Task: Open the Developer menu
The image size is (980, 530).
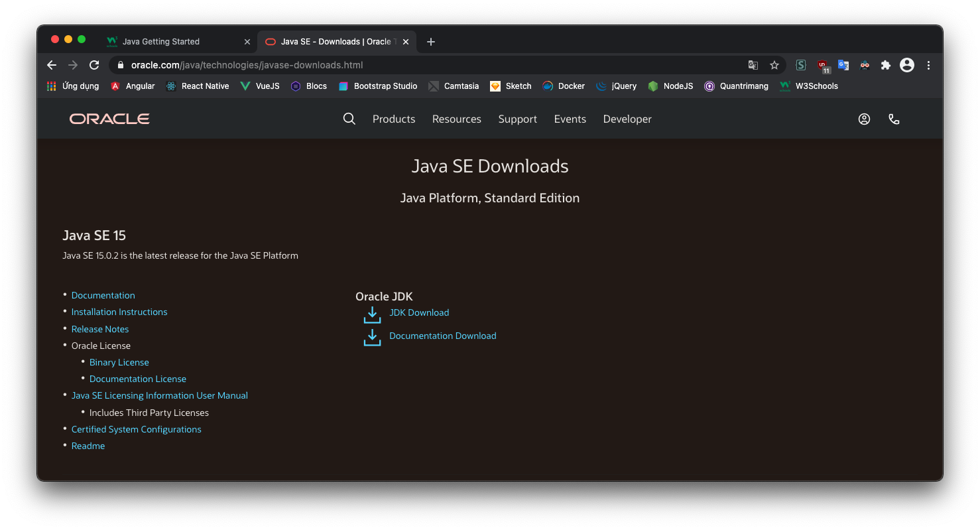Action: (627, 119)
